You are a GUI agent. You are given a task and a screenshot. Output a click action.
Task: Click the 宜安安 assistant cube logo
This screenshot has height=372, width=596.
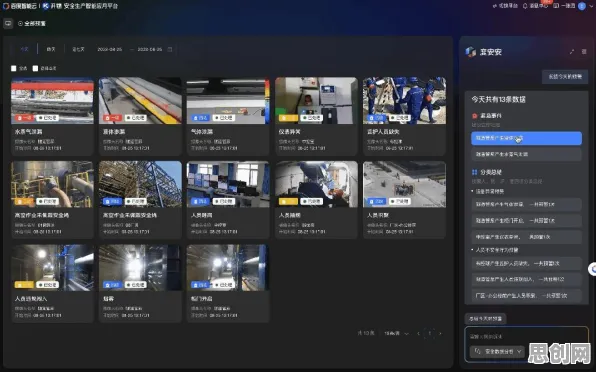click(471, 52)
